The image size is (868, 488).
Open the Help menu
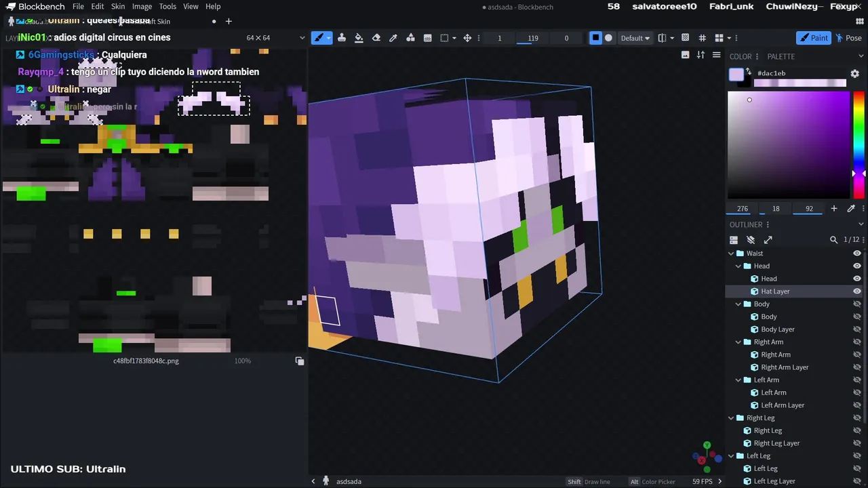tap(213, 6)
